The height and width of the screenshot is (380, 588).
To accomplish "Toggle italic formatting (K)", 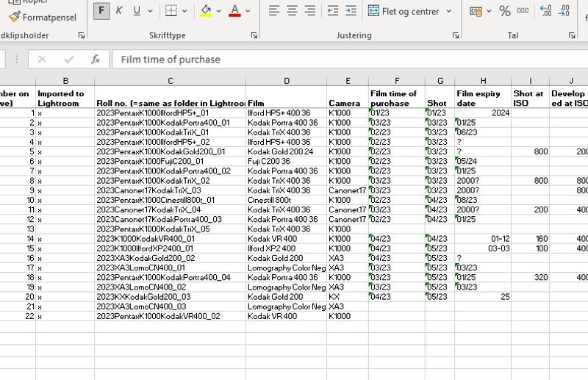I will coord(119,11).
